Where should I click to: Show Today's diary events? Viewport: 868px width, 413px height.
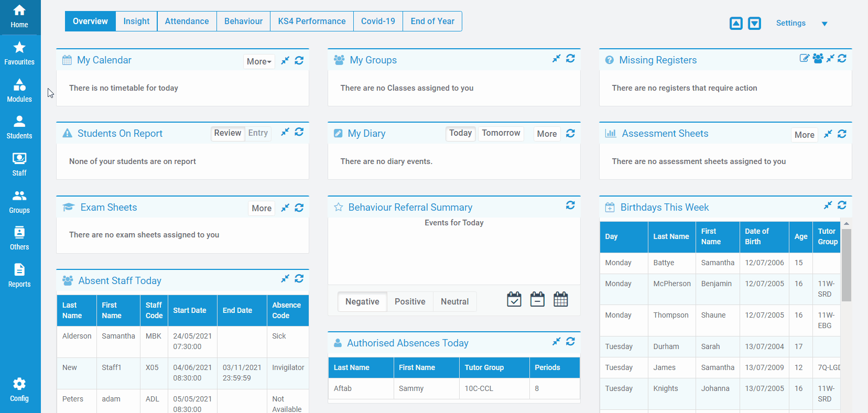461,133
